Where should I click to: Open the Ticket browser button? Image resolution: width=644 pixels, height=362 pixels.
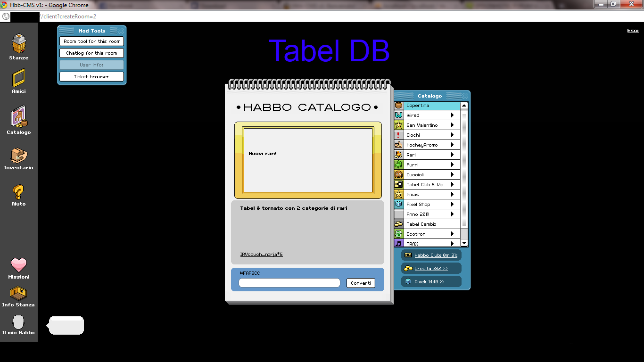92,76
